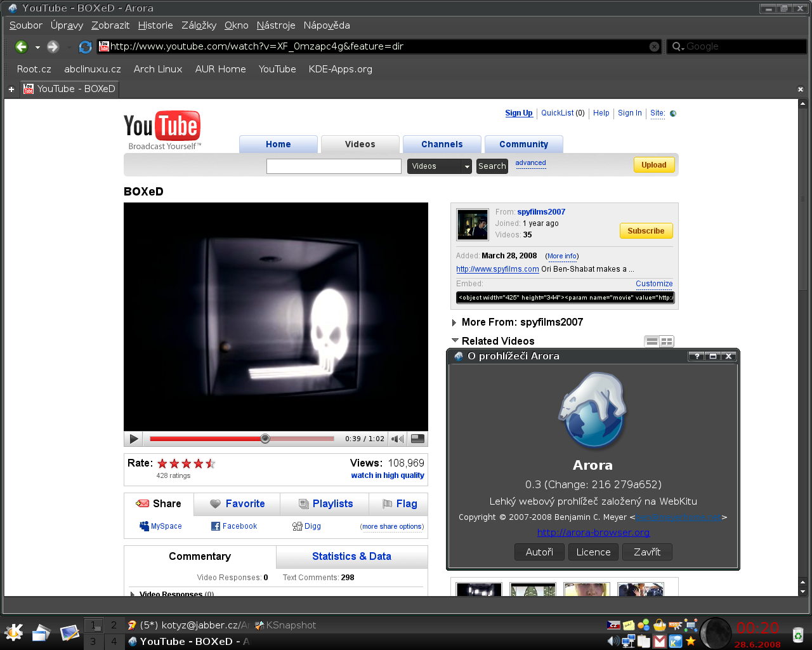Open the Gmail notifier tray icon
The image size is (812, 650).
(660, 642)
